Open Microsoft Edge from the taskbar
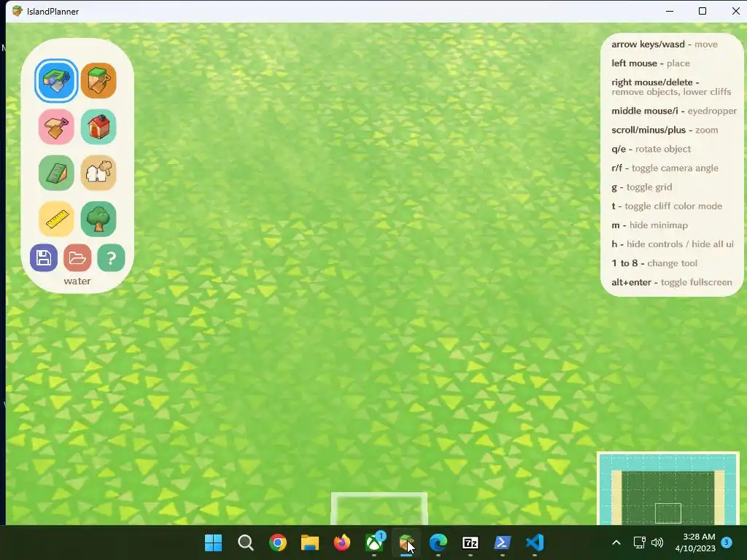 [x=438, y=542]
